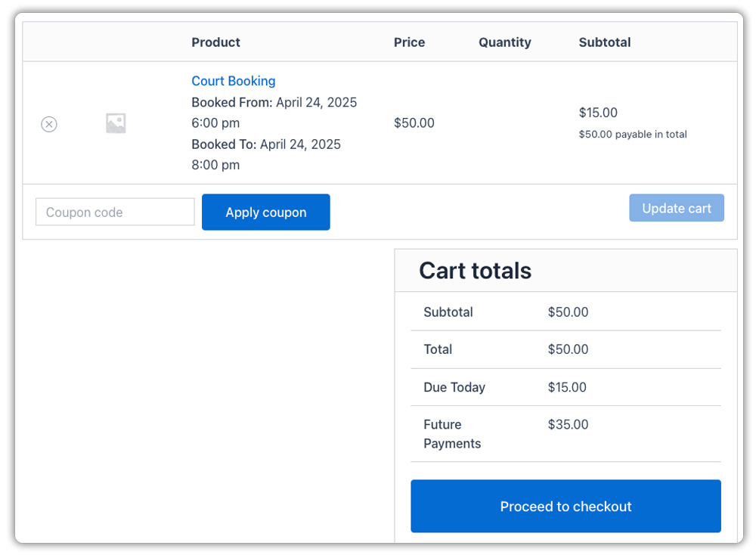The height and width of the screenshot is (558, 756).
Task: Click the Price column header
Action: pos(409,42)
